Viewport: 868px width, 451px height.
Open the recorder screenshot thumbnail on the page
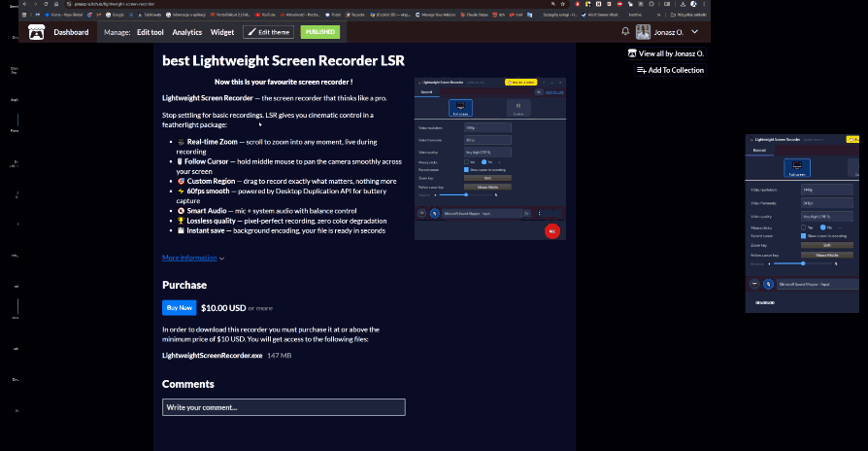pos(490,159)
